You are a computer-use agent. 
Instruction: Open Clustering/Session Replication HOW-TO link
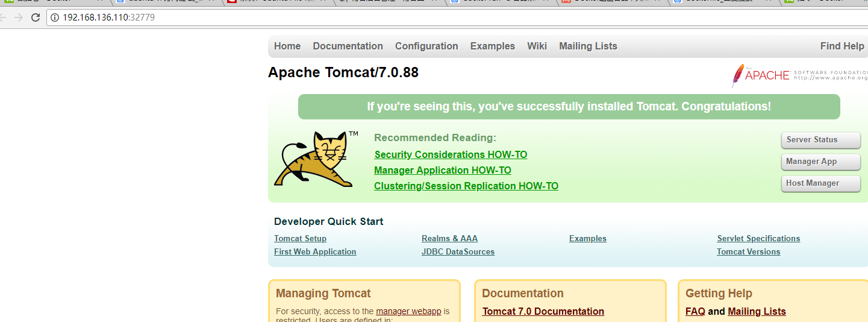pyautogui.click(x=466, y=186)
